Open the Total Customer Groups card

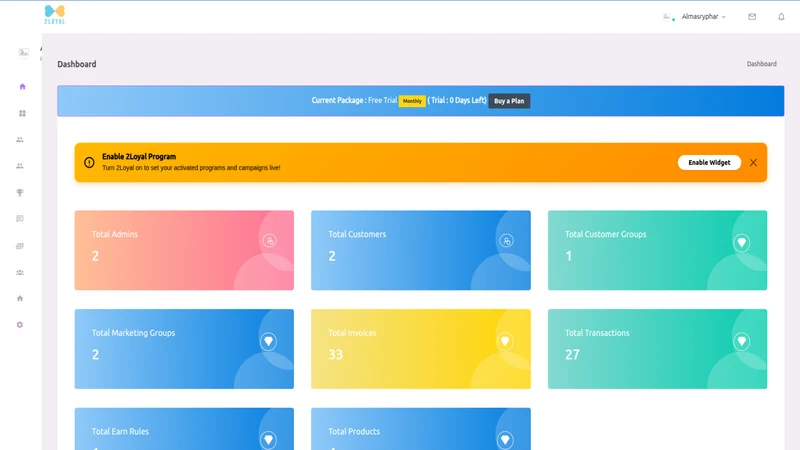[x=657, y=251]
